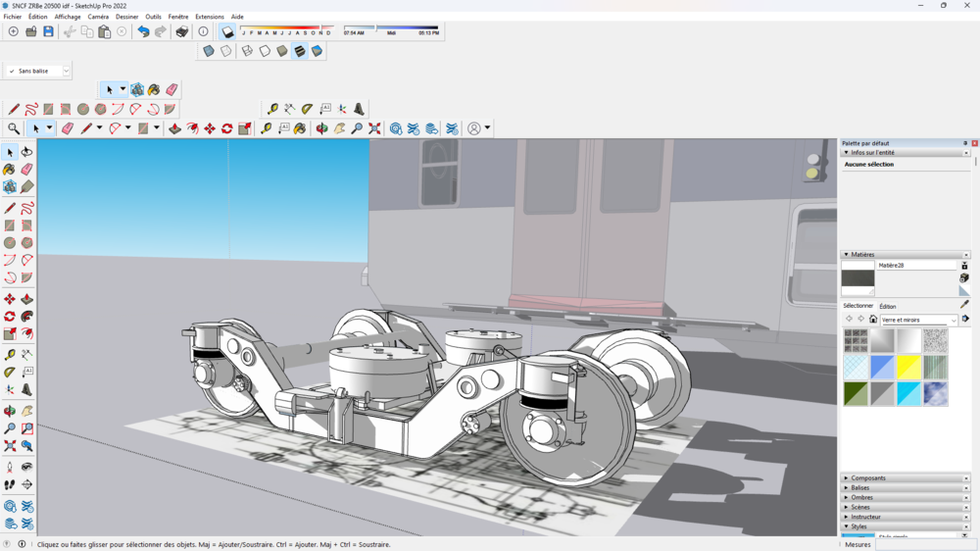Print the model using the printer icon
Viewport: 980px width, 551px height.
point(182,31)
